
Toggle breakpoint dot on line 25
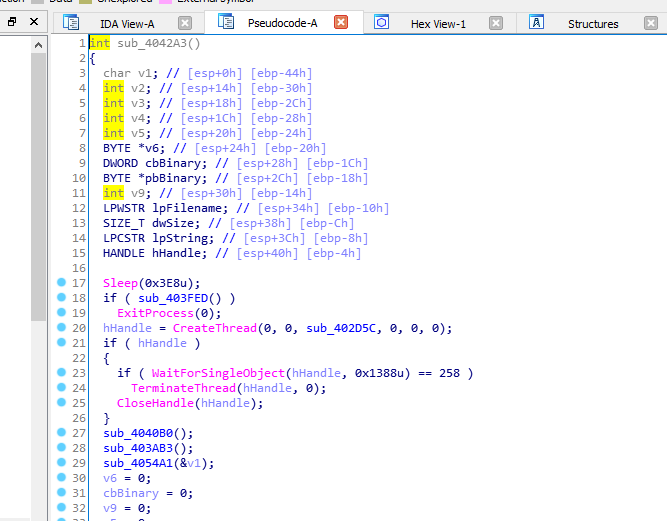[61, 402]
